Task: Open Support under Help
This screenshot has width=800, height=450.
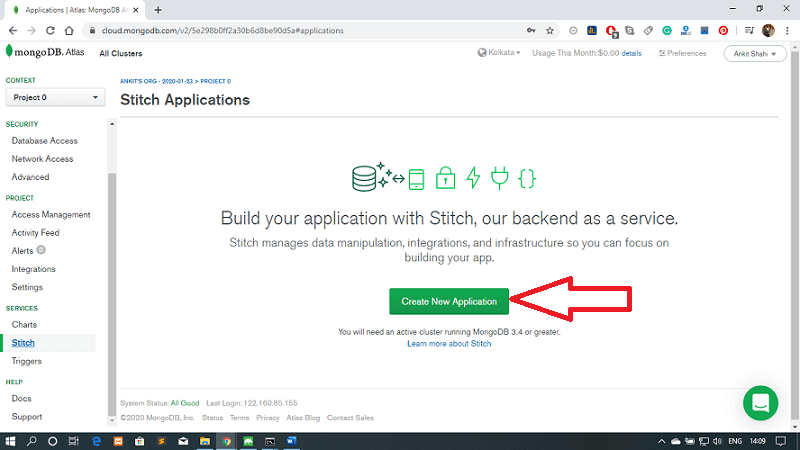Action: pos(27,417)
